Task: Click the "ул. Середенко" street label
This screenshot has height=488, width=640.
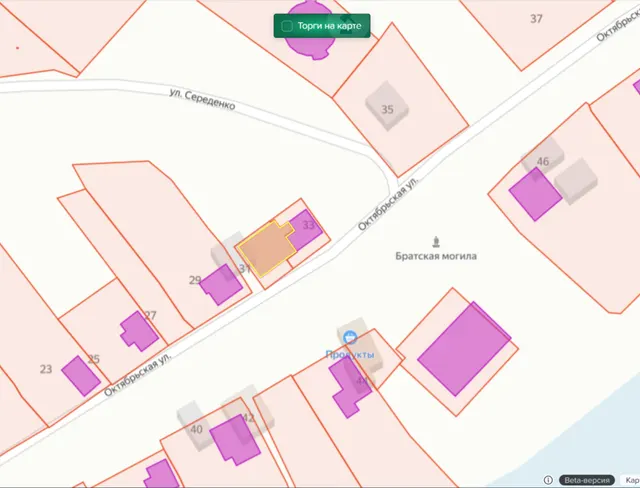Action: coord(202,100)
